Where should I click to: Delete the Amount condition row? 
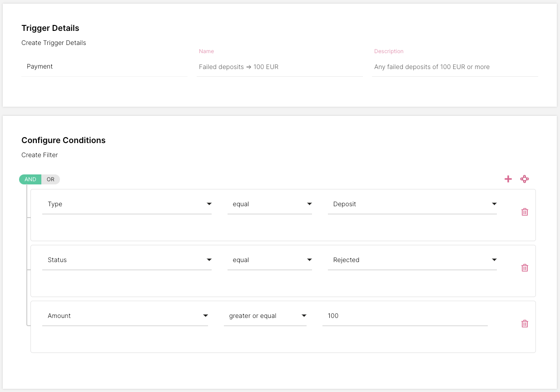click(x=525, y=324)
